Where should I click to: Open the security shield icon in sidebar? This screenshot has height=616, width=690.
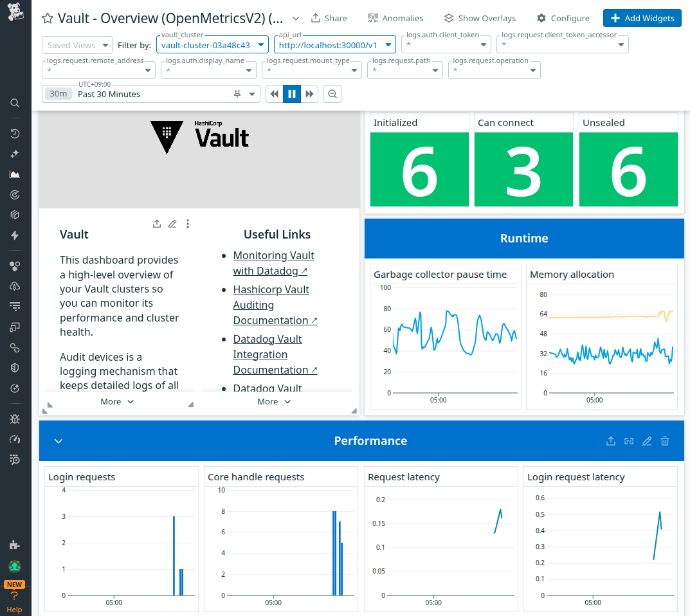[15, 368]
